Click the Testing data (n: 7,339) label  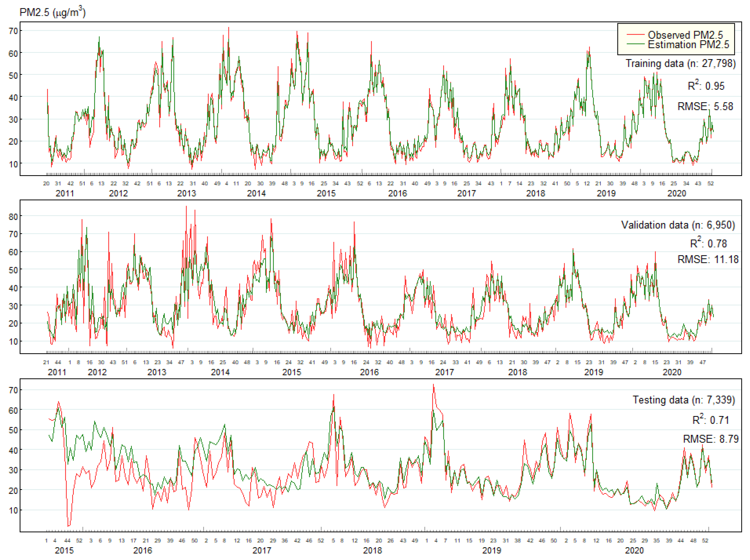tap(683, 400)
